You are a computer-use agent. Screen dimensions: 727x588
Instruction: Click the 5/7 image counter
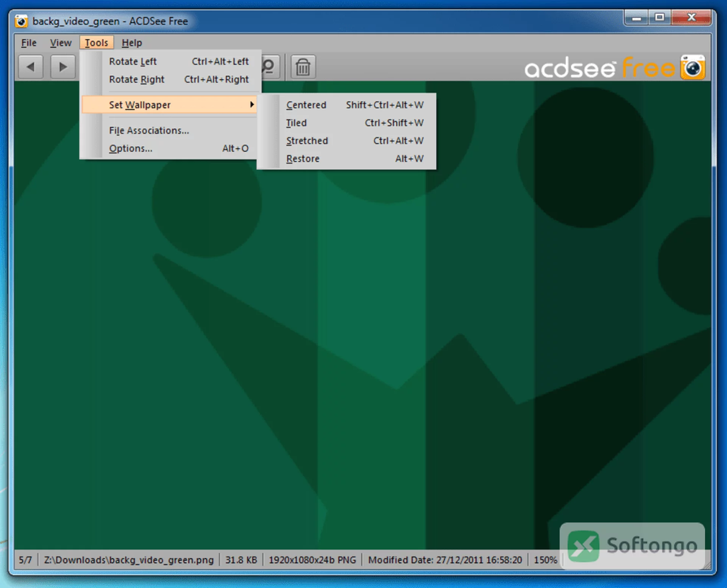pyautogui.click(x=25, y=560)
